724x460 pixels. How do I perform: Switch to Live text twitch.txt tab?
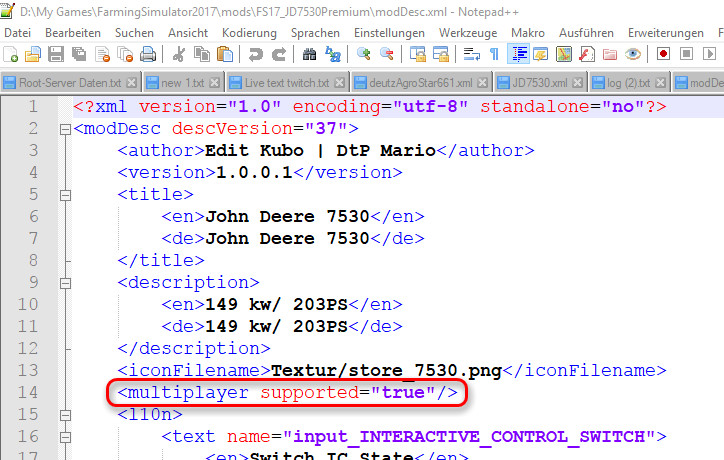pyautogui.click(x=287, y=83)
